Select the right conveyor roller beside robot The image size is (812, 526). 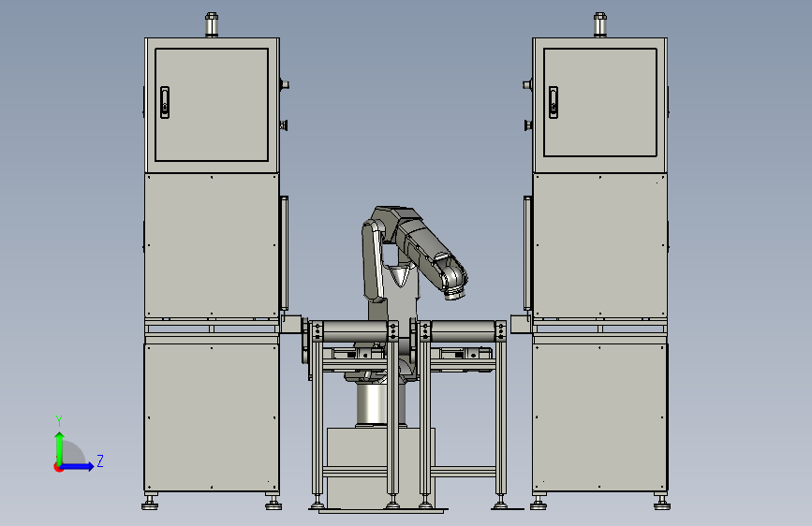464,330
